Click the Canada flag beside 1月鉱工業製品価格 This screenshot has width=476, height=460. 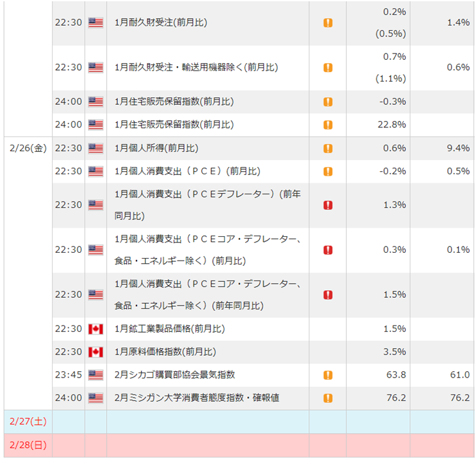pos(96,329)
